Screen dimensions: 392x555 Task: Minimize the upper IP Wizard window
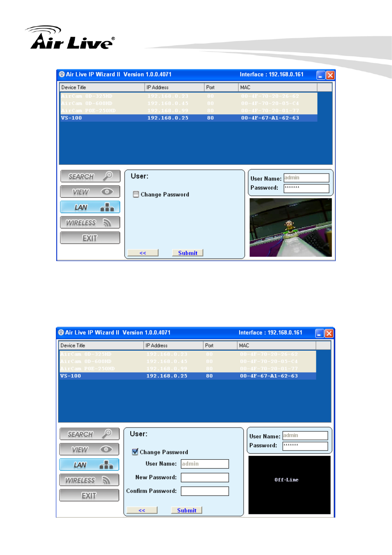[321, 75]
